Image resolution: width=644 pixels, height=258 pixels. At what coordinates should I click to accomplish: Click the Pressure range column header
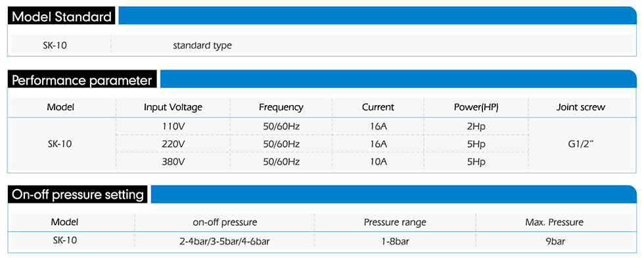(395, 223)
